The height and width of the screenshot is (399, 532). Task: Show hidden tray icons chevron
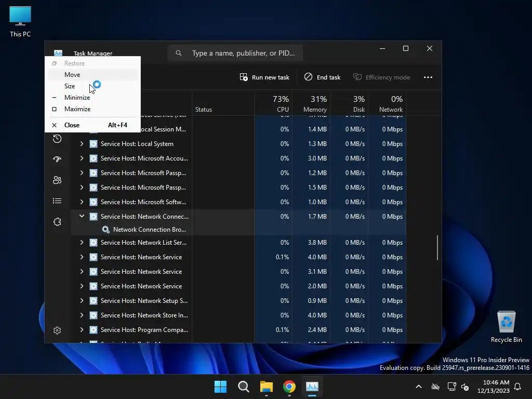[x=419, y=387]
